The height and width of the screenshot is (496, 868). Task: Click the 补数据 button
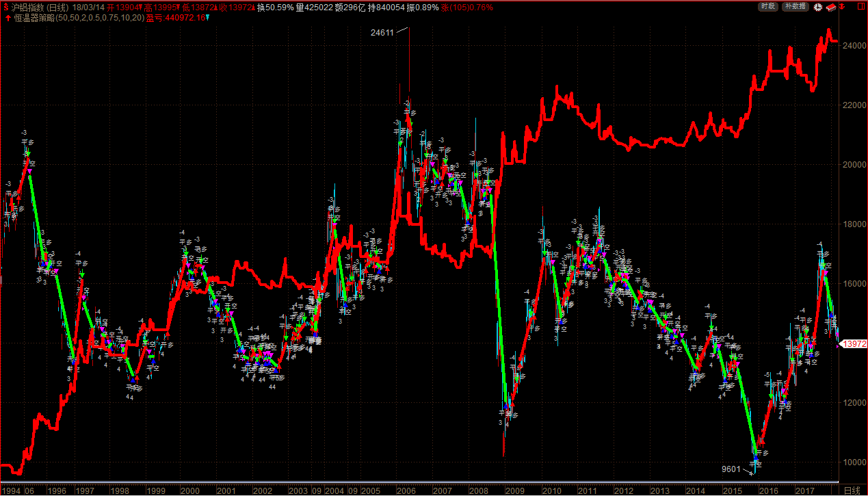(795, 6)
